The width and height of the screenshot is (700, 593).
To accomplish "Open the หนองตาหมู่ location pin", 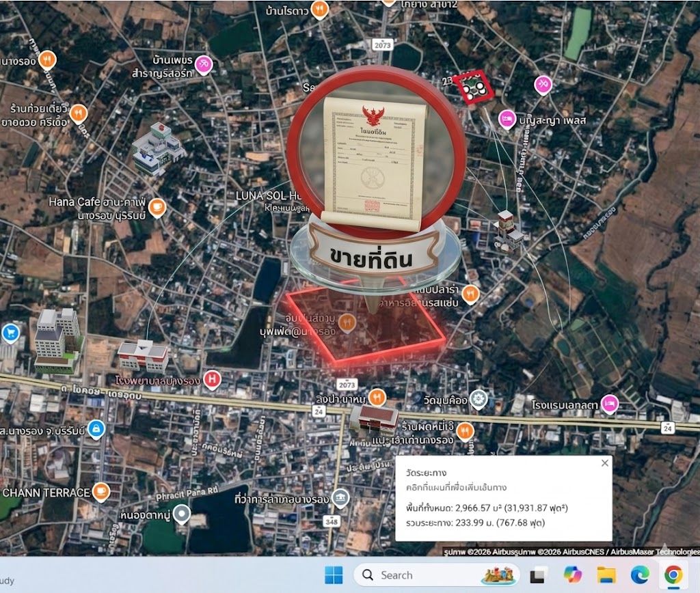I will pos(182,514).
